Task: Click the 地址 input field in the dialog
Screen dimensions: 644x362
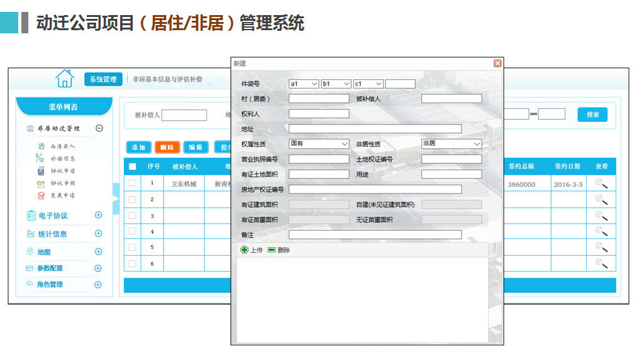Action: point(375,129)
